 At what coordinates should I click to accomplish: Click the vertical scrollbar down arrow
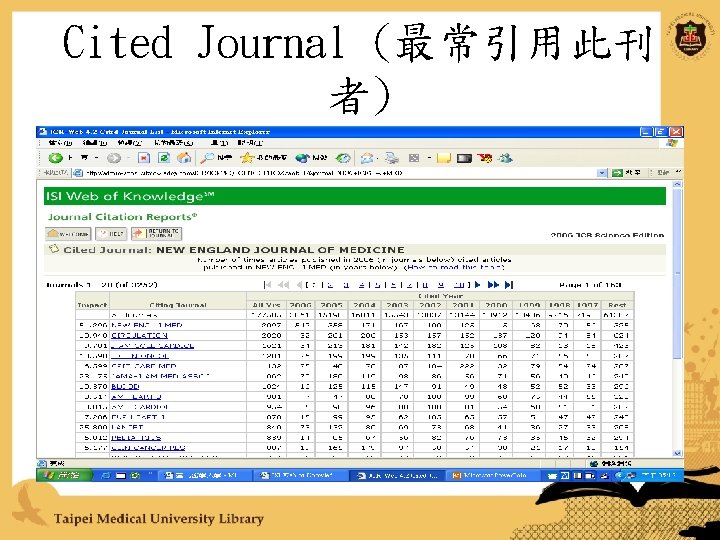pyautogui.click(x=677, y=453)
